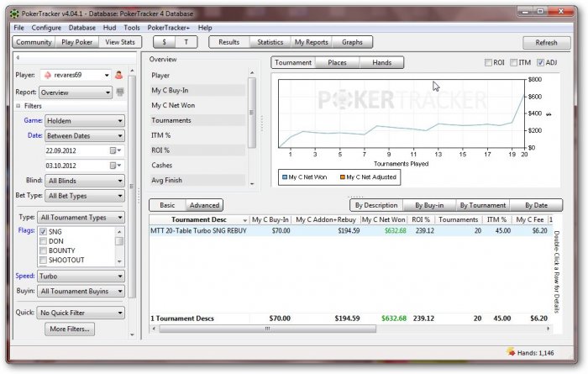Click the player selection person icon
The height and width of the screenshot is (374, 588).
(x=119, y=75)
